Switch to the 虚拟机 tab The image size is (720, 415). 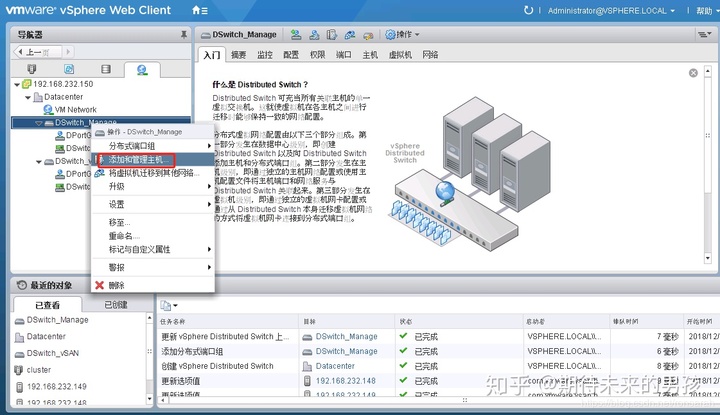400,55
